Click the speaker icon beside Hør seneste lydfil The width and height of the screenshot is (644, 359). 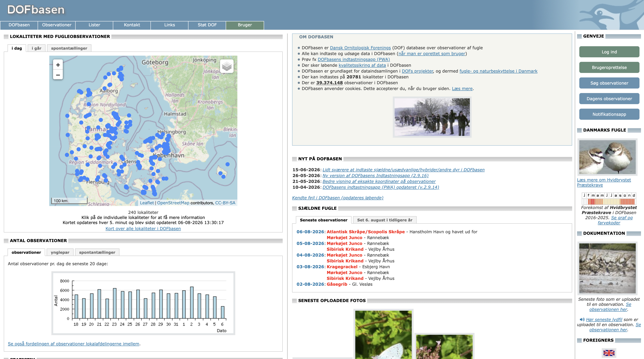tap(582, 320)
